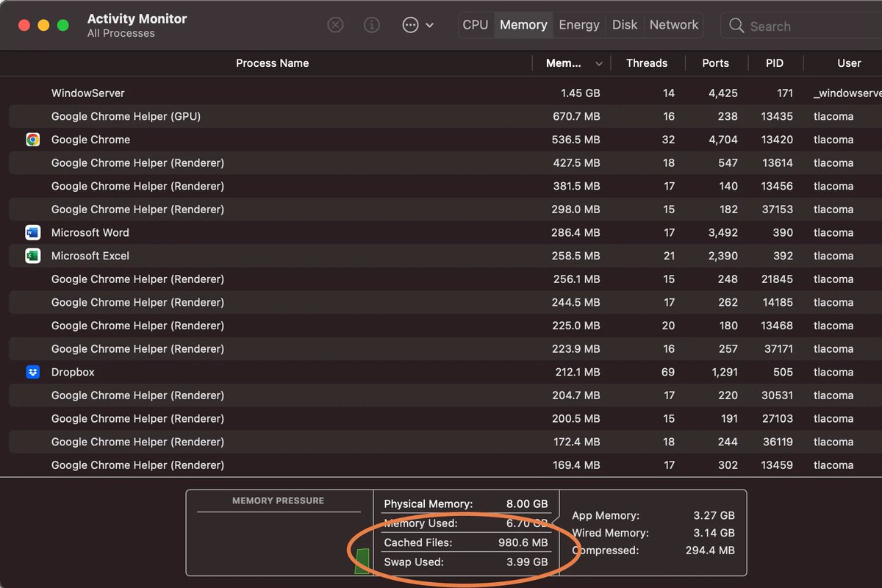Click the PID 171 cell
882x588 pixels.
784,93
